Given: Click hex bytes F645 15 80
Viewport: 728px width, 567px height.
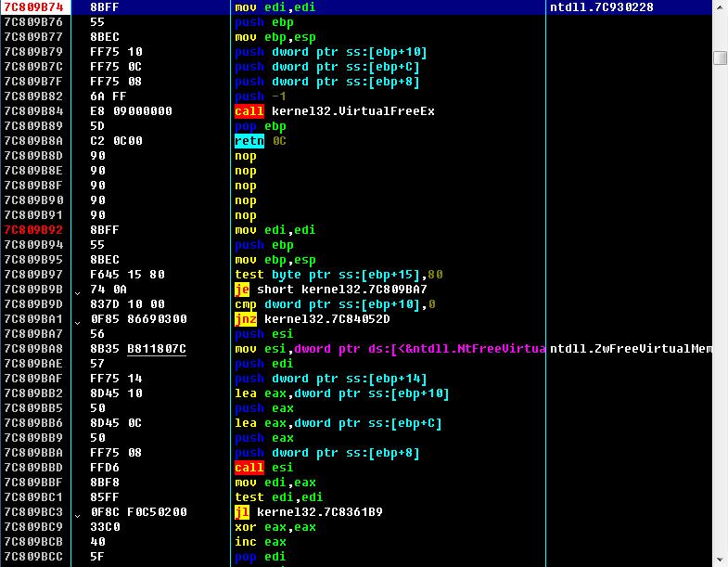Looking at the screenshot, I should point(127,274).
